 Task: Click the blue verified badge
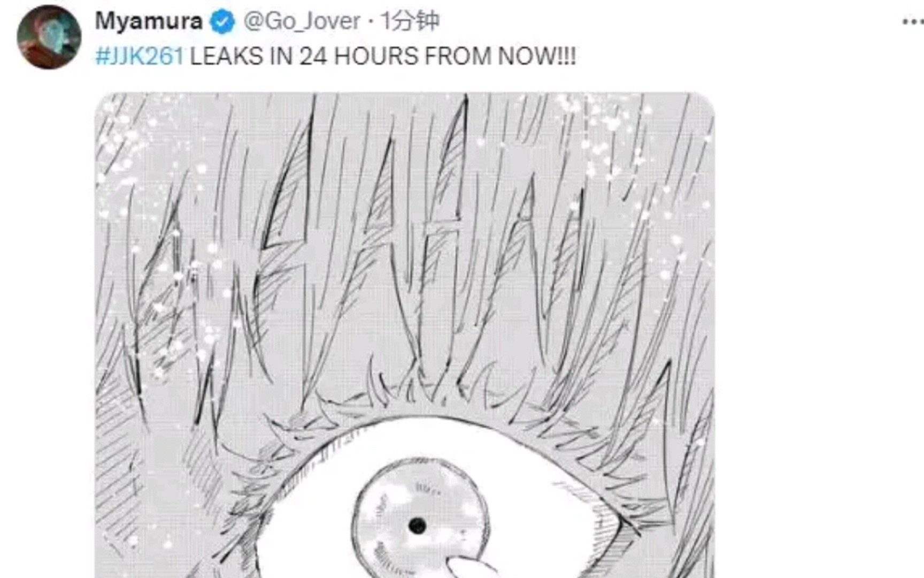point(222,22)
